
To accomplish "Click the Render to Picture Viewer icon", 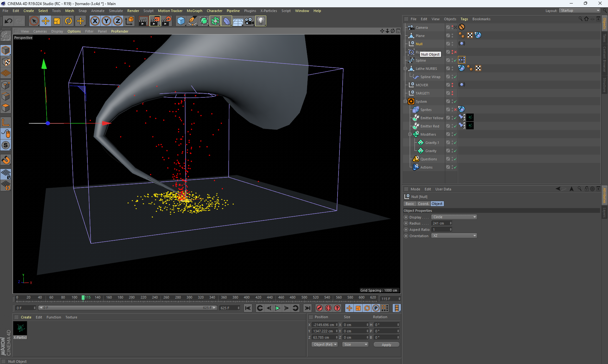I will click(x=155, y=21).
